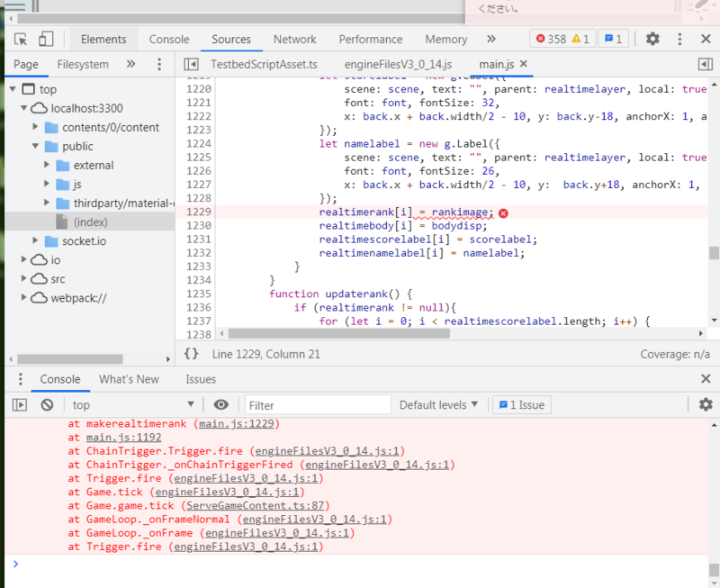This screenshot has width=720, height=588.
Task: Show the console sidebar icon
Action: point(20,404)
